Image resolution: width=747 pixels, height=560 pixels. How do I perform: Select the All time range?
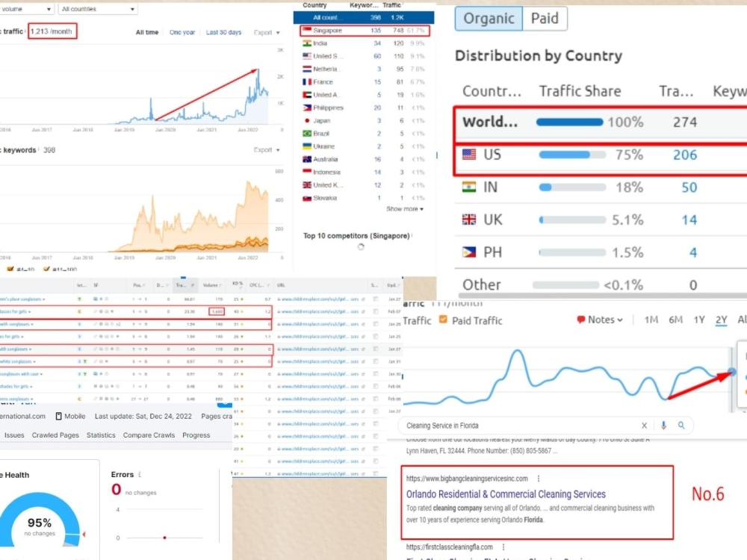(x=146, y=32)
